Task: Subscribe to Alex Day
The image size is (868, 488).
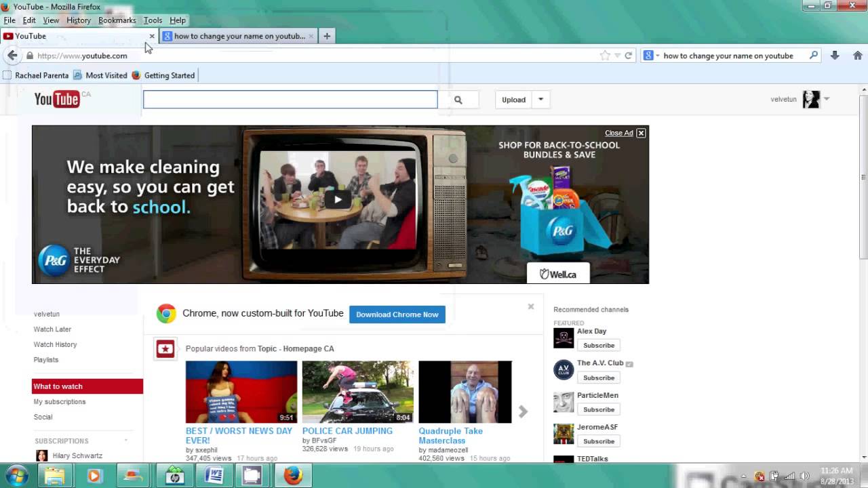Action: (x=599, y=346)
